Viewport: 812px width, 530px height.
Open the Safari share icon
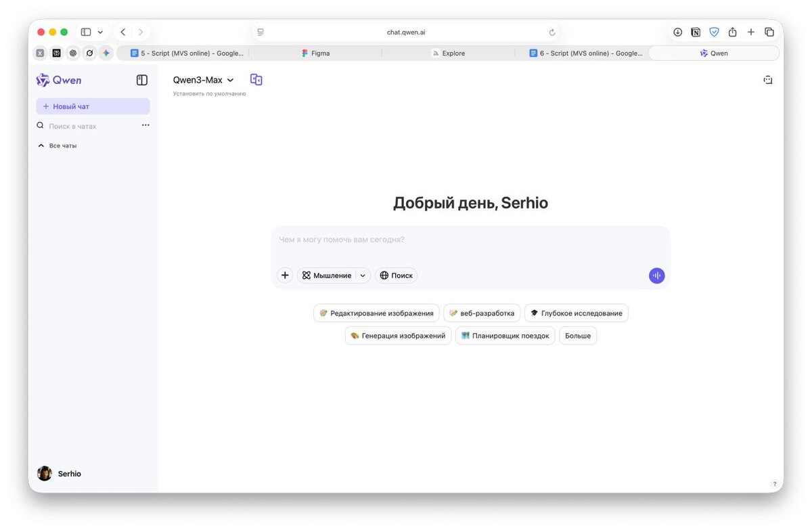coord(733,32)
